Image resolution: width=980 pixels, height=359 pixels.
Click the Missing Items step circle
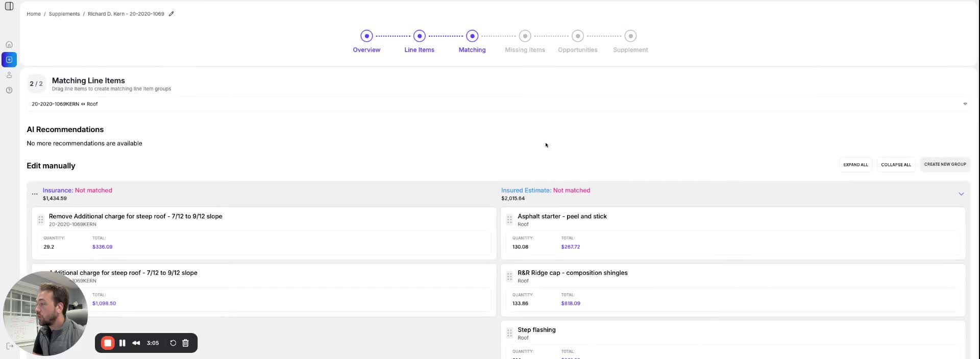[x=525, y=36]
